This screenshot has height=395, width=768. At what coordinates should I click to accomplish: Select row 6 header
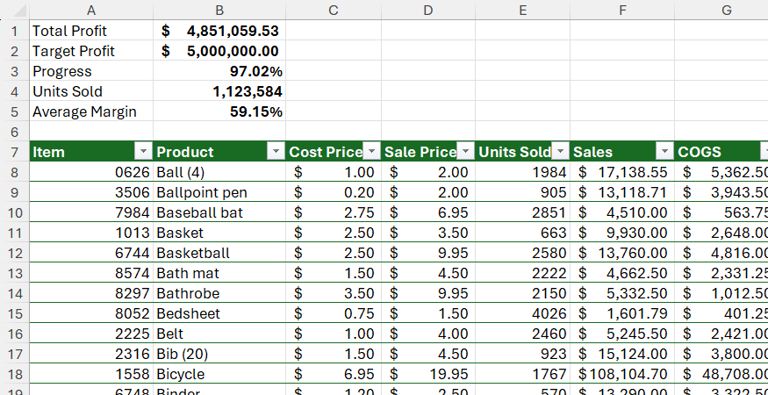tap(14, 132)
